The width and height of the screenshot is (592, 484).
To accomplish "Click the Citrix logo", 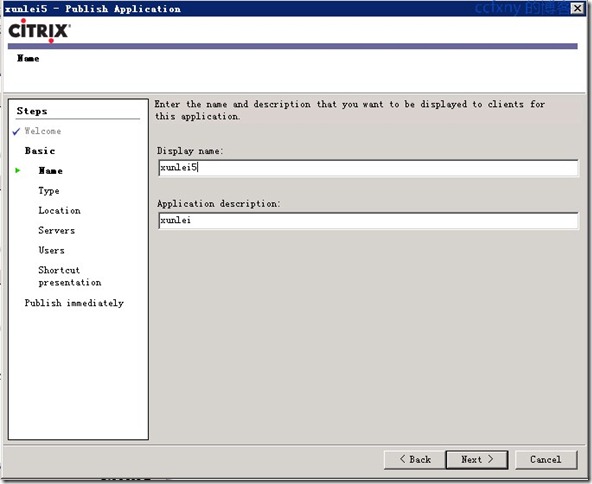I will point(39,31).
